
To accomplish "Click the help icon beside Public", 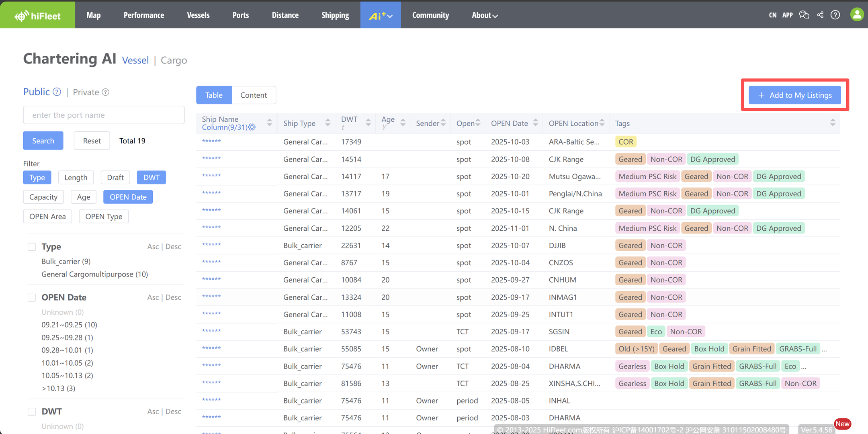I will (x=57, y=92).
